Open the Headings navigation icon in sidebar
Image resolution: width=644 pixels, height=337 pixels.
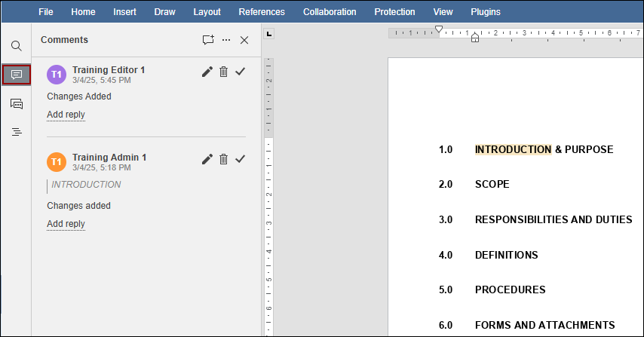tap(16, 132)
